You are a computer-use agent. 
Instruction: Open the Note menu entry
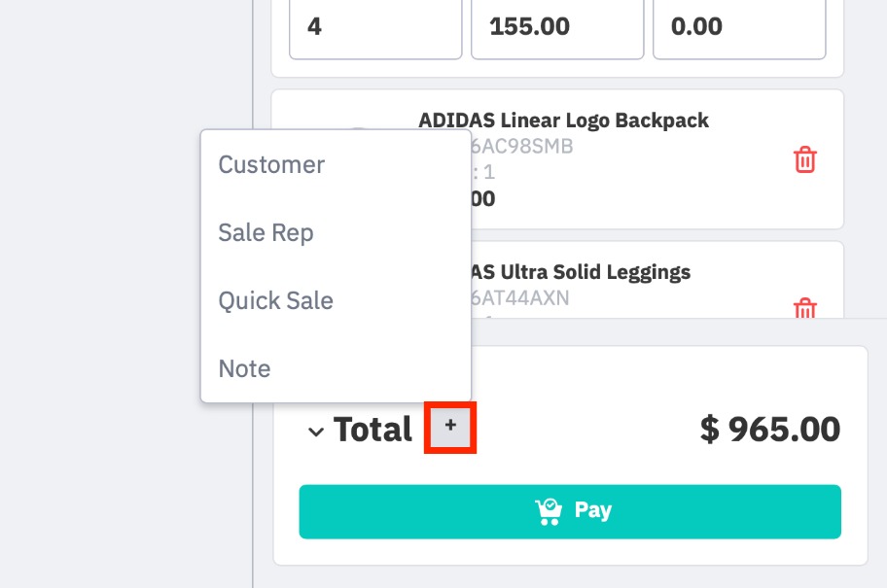244,368
